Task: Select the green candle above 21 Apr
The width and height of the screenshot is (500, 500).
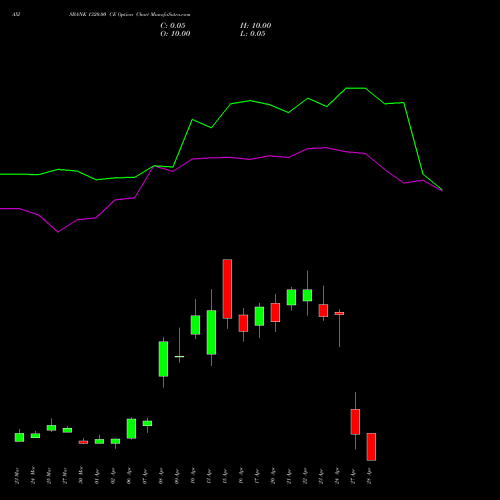Action: click(291, 297)
